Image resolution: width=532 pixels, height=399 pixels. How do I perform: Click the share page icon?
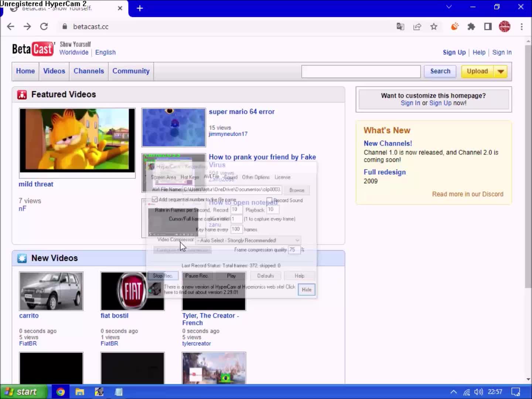click(x=417, y=27)
